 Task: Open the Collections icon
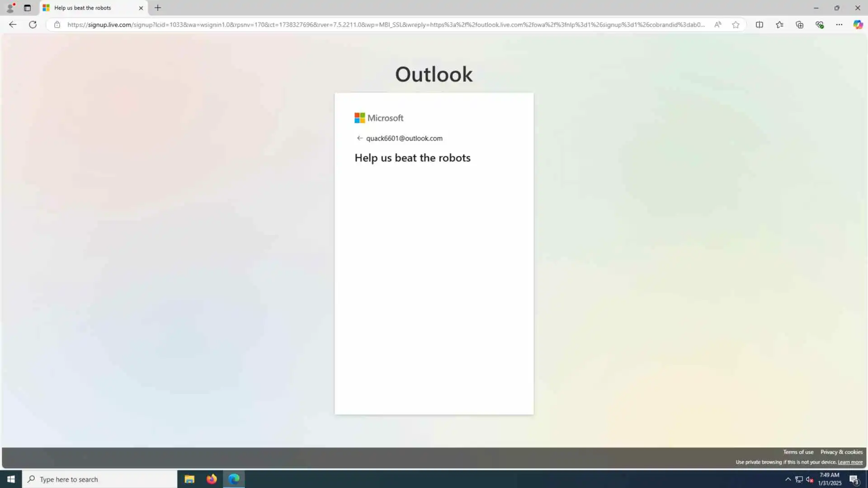point(799,25)
